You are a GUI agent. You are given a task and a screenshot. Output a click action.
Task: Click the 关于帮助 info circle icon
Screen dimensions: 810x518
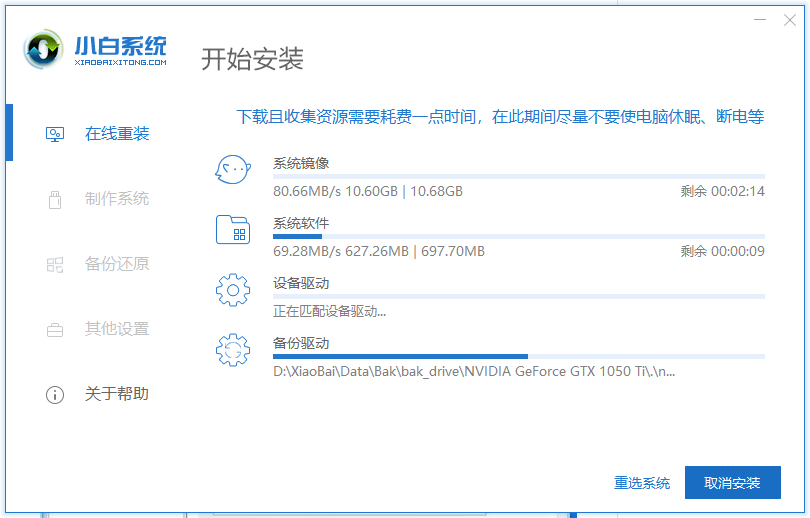55,395
